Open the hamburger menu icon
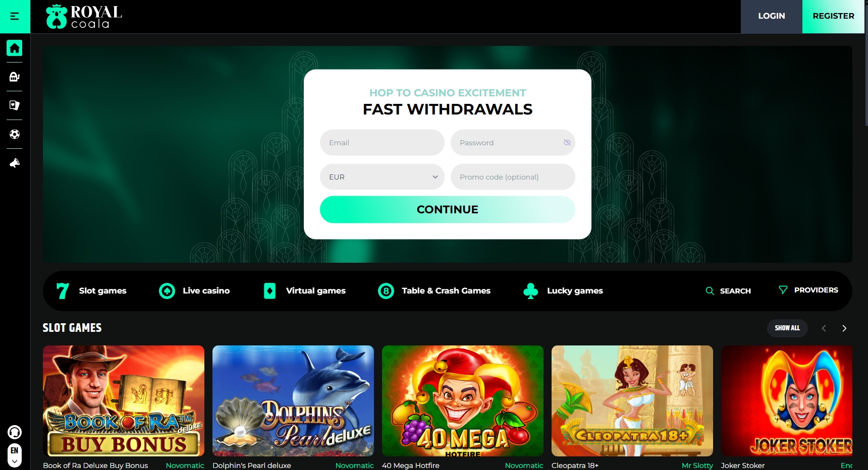868x470 pixels. tap(15, 16)
